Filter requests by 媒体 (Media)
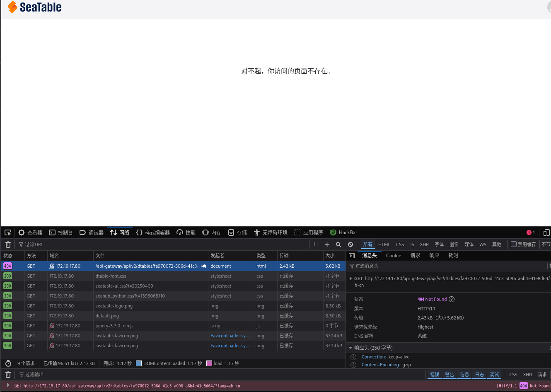 tap(469, 244)
